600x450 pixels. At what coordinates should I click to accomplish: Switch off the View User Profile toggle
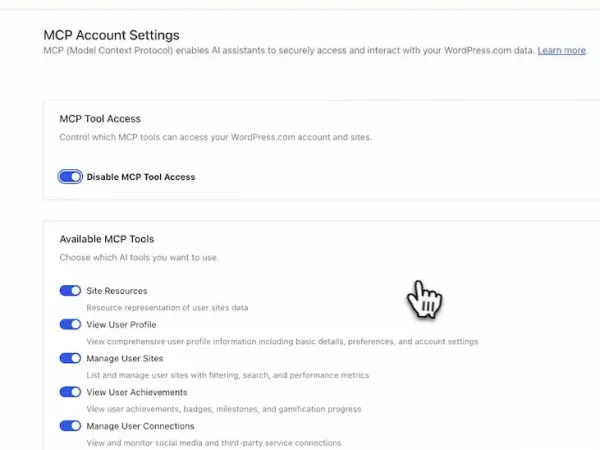pos(70,324)
